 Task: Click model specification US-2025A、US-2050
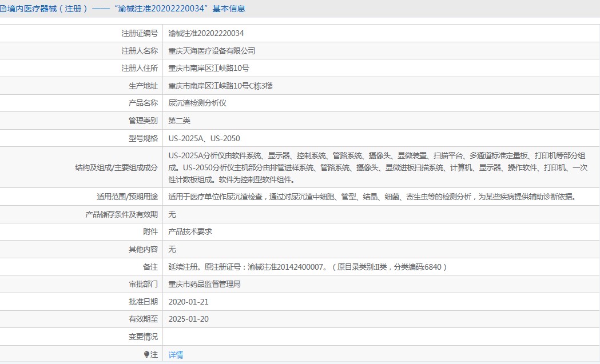click(204, 138)
